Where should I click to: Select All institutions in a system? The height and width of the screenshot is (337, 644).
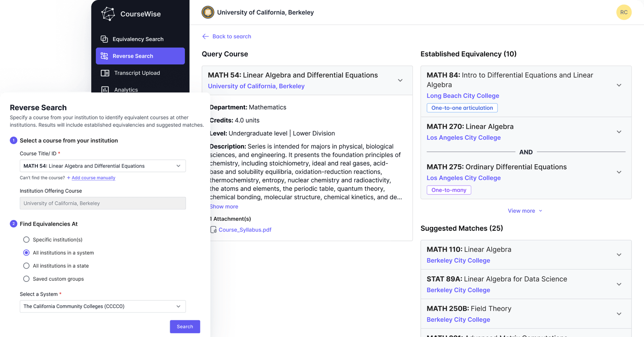[x=26, y=253]
